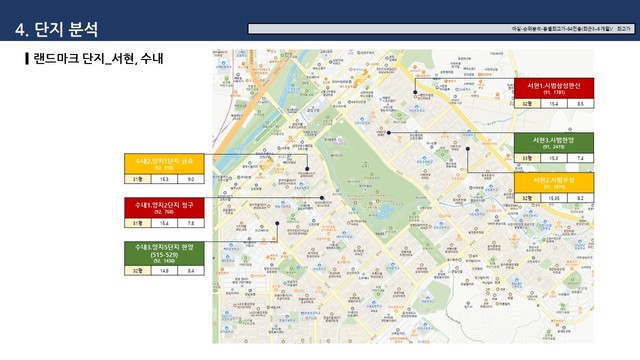Select the green 서현3.시범한양 label box

(554, 142)
